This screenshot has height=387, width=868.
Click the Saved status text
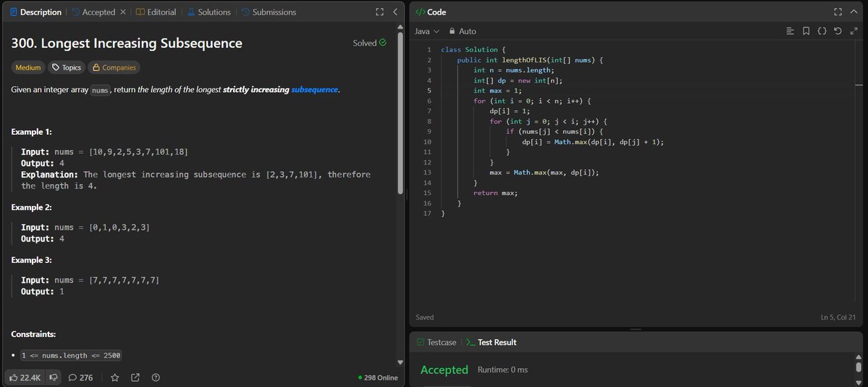click(x=425, y=317)
